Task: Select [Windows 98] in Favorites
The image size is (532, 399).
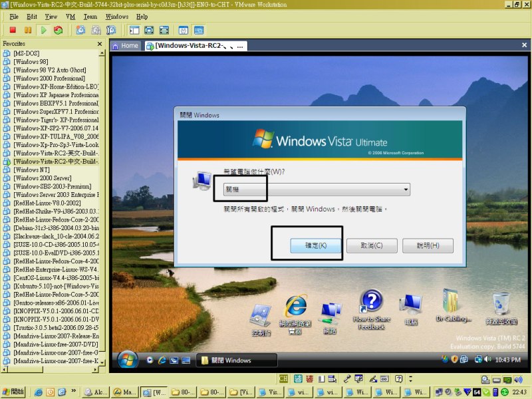Action: tap(31, 62)
